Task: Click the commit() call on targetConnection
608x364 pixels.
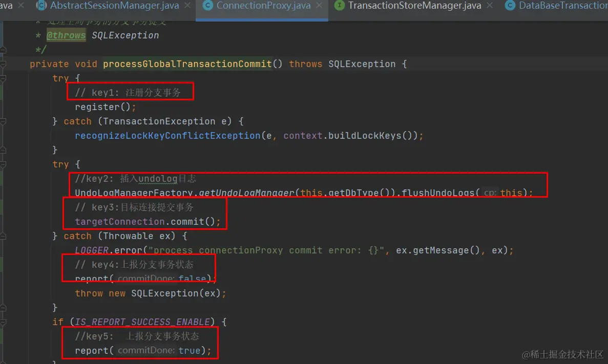Action: click(x=193, y=222)
